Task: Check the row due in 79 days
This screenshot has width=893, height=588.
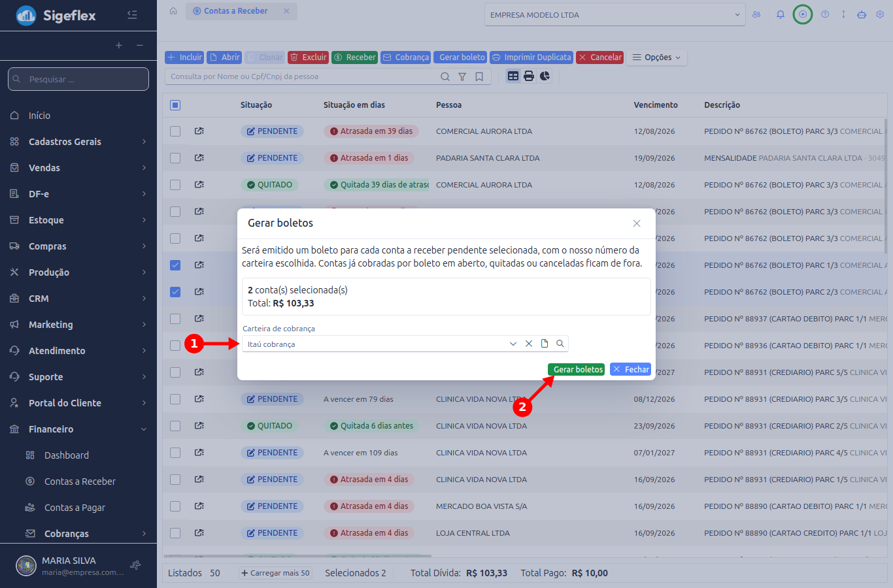Action: 175,399
